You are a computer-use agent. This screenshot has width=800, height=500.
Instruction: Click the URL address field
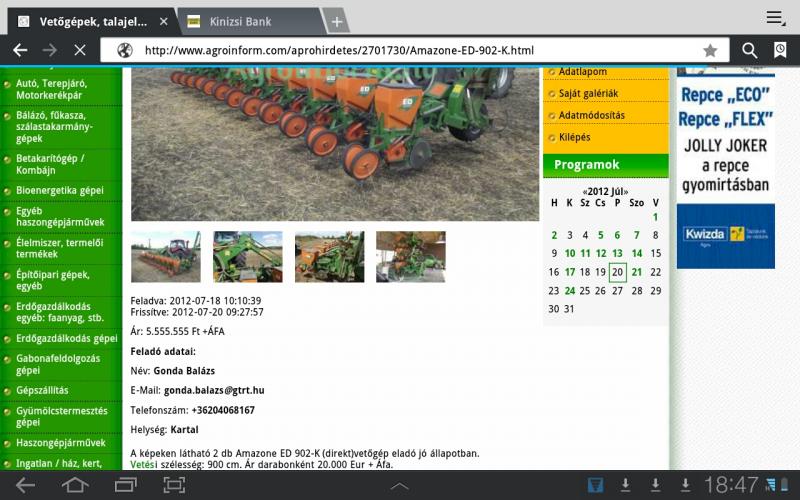tap(414, 50)
